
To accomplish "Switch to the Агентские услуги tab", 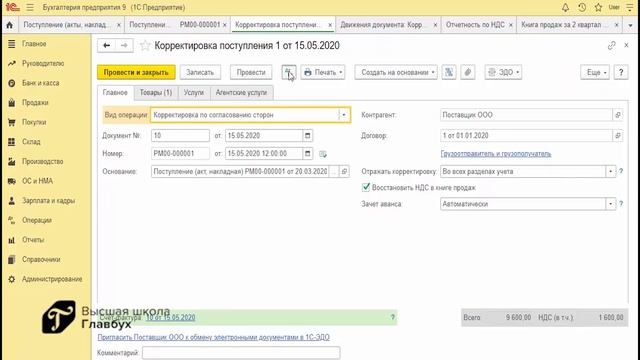I will point(241,93).
